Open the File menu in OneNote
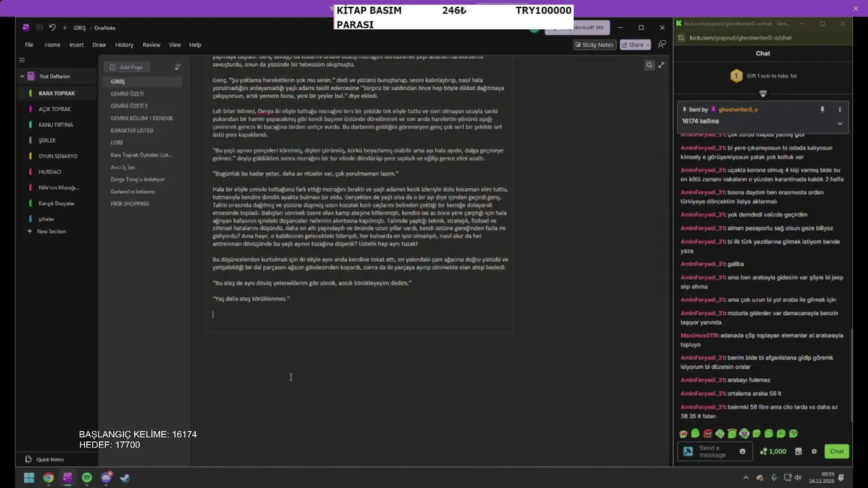 (x=29, y=45)
